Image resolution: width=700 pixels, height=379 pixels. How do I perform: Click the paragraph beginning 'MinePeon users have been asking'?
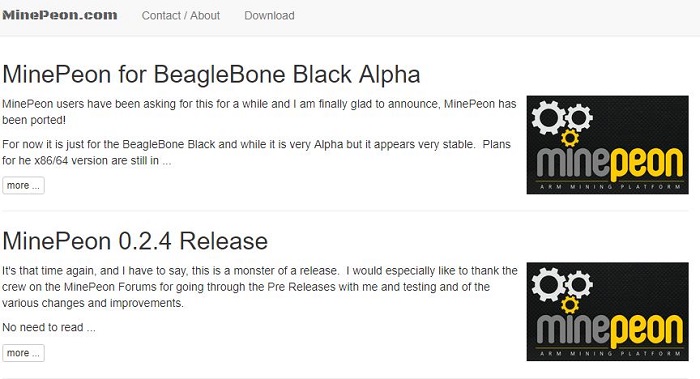click(259, 112)
